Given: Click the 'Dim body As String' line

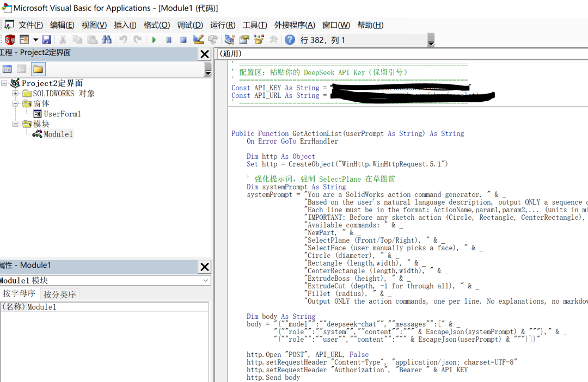Looking at the screenshot, I should coord(281,316).
